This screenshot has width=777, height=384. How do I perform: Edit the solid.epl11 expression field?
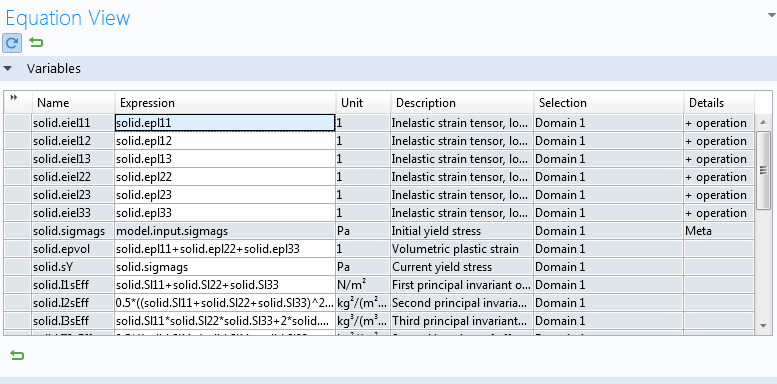click(225, 123)
